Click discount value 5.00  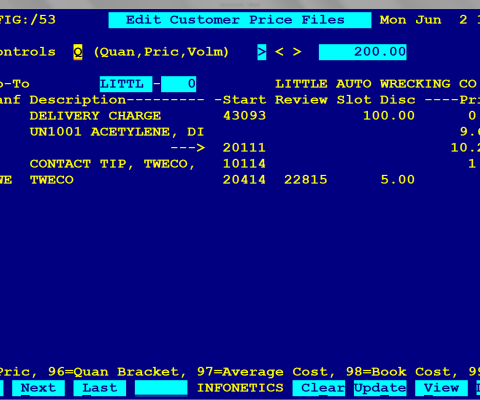(398, 180)
